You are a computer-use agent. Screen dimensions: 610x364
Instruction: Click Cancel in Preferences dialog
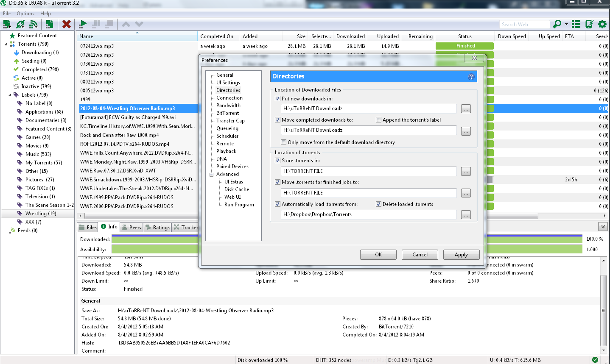420,255
